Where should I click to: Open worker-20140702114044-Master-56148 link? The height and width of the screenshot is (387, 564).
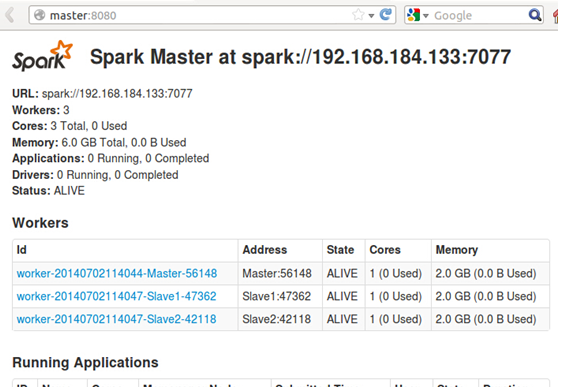[x=117, y=273]
